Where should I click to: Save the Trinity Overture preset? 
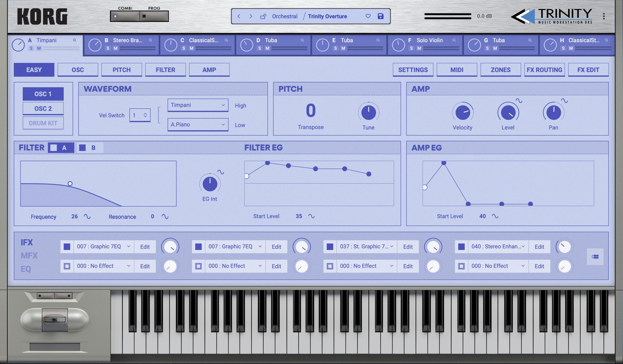(x=381, y=16)
